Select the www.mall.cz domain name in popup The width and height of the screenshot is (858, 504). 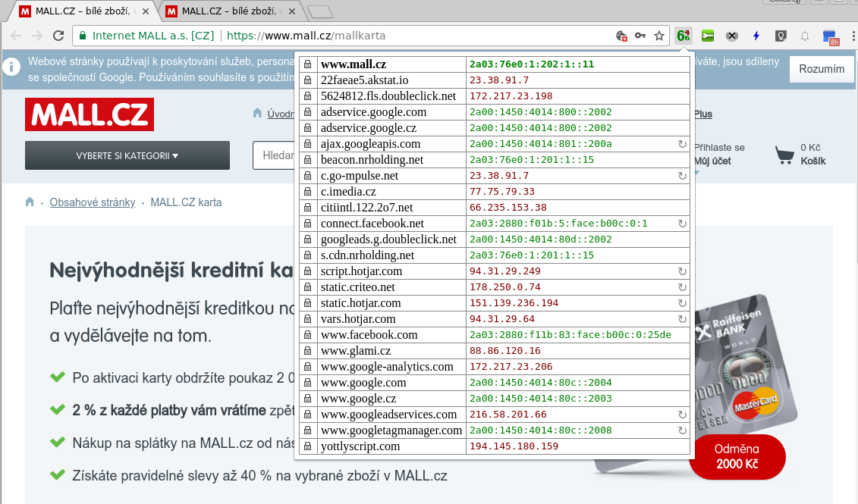coord(353,64)
